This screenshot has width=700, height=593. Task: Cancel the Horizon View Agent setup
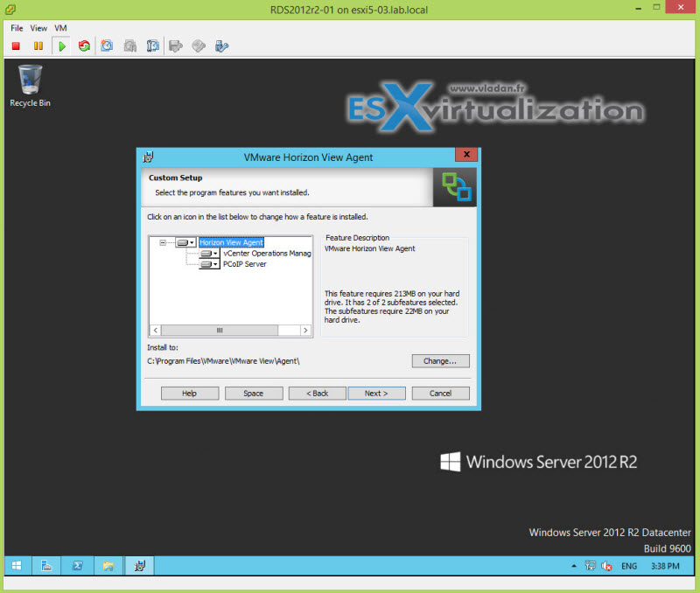click(x=441, y=393)
